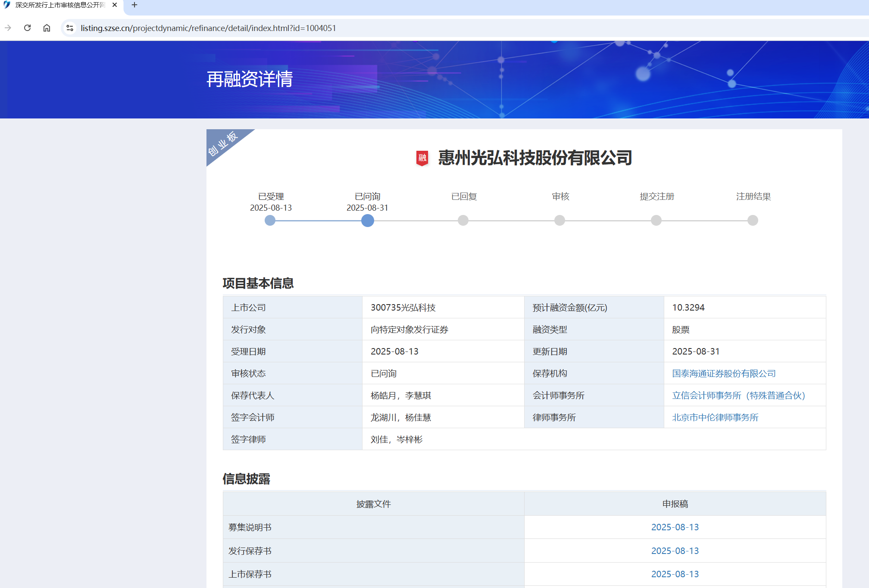The height and width of the screenshot is (588, 869).
Task: Open site information icon in address bar
Action: tap(69, 28)
